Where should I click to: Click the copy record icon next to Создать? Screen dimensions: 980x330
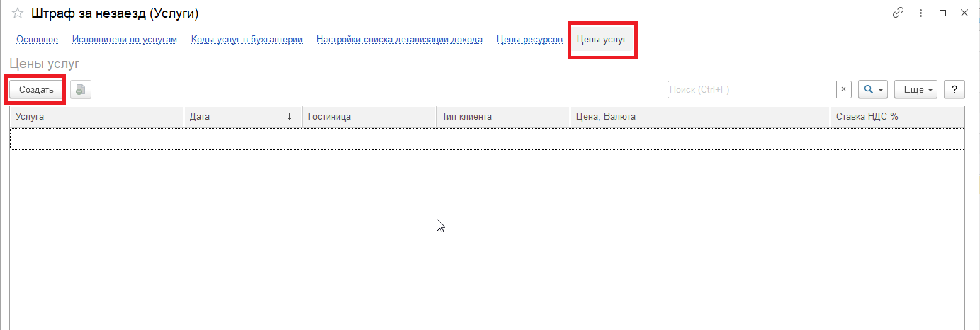point(81,90)
